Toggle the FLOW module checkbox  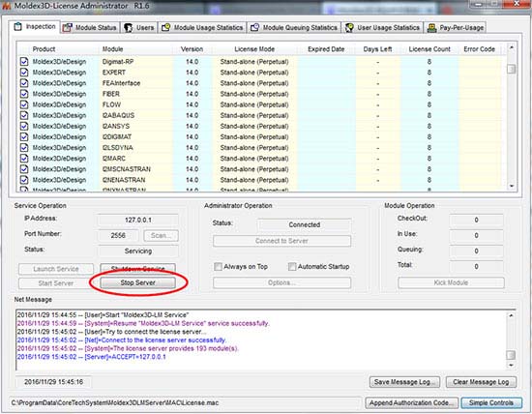click(x=24, y=104)
